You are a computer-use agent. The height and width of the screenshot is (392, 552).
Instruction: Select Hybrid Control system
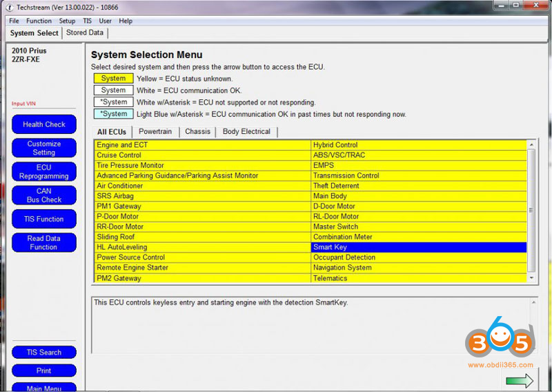[419, 145]
